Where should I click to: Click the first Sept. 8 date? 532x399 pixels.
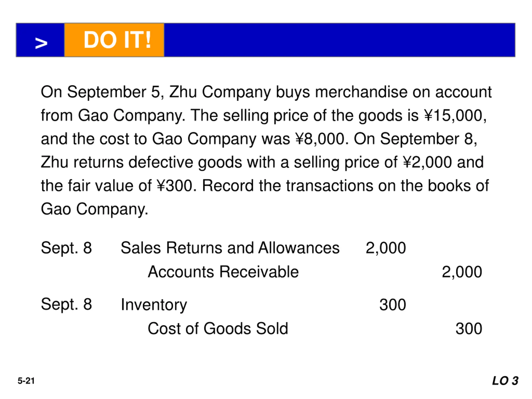66,248
